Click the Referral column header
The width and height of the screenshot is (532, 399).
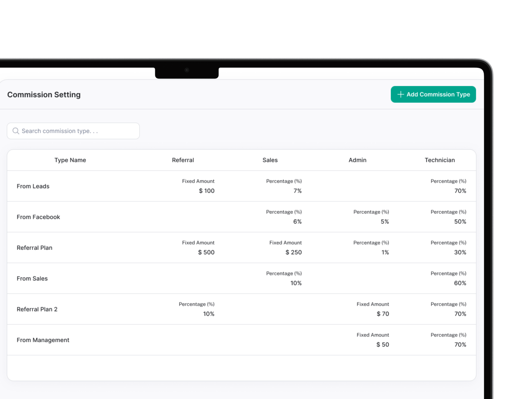pos(183,160)
